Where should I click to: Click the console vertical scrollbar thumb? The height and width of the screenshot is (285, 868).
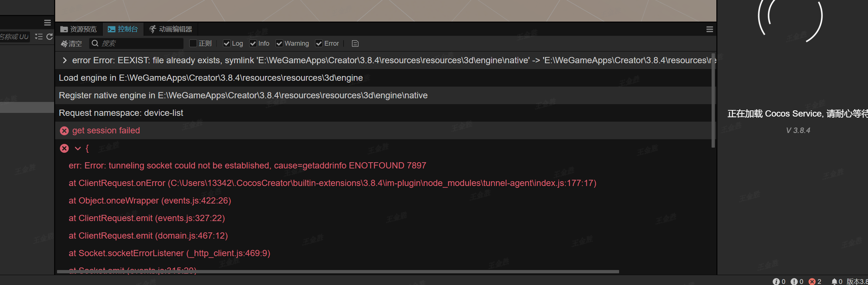coord(713,100)
